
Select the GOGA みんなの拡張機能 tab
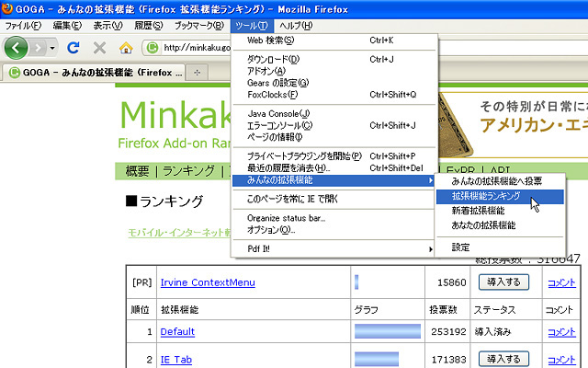point(95,73)
